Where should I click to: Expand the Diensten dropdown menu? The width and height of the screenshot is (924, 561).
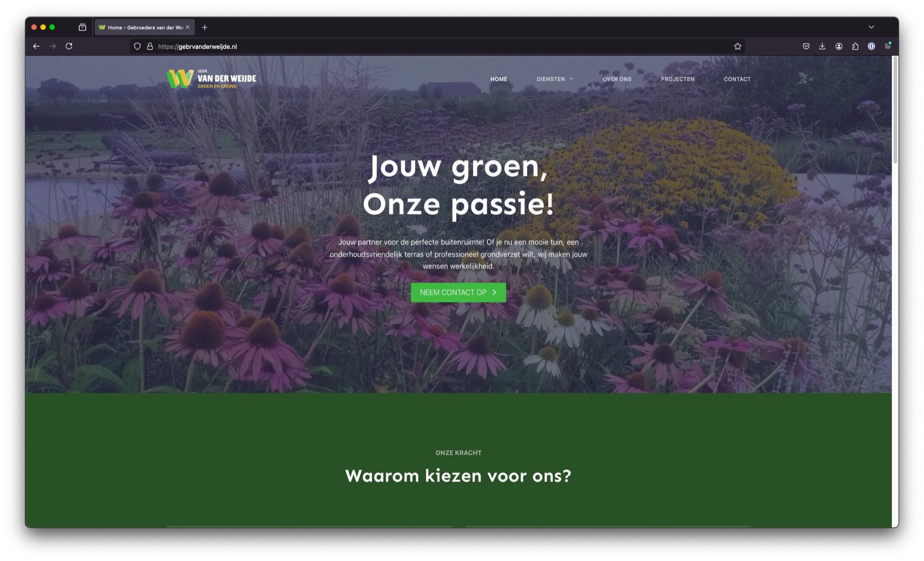(x=555, y=79)
